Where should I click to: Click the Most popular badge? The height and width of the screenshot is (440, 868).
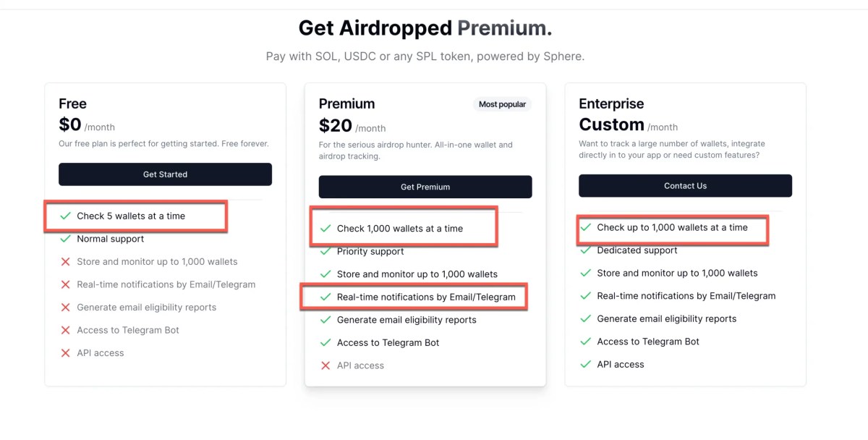[502, 104]
